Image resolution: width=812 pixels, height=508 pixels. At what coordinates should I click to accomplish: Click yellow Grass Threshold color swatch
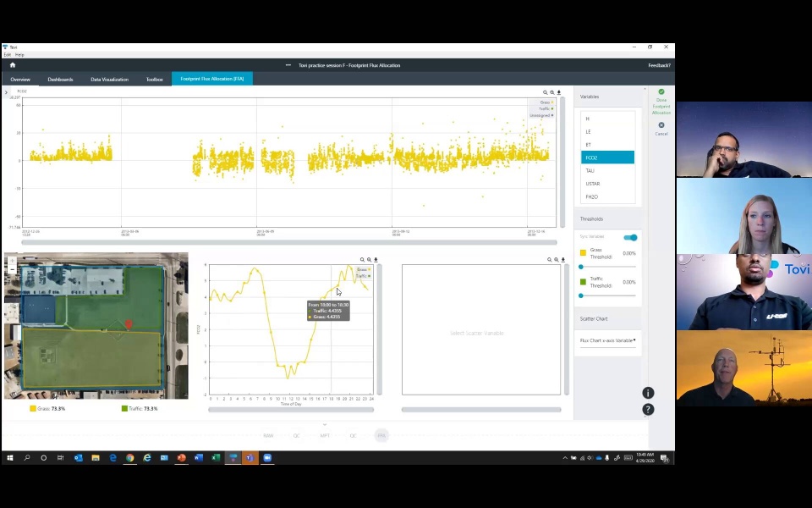pos(583,253)
